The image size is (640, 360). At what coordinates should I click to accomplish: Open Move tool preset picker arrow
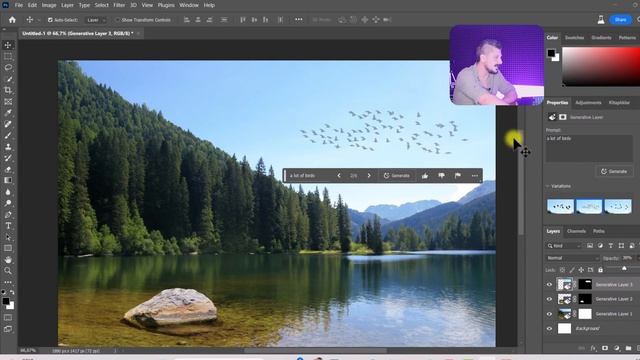coord(39,20)
